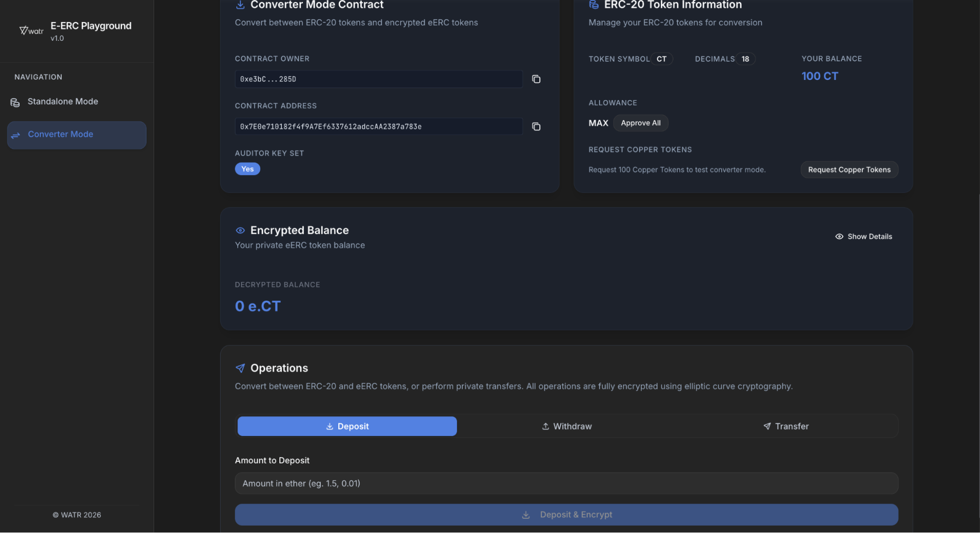The width and height of the screenshot is (980, 533).
Task: Click the Operations paper-plane icon
Action: (240, 368)
